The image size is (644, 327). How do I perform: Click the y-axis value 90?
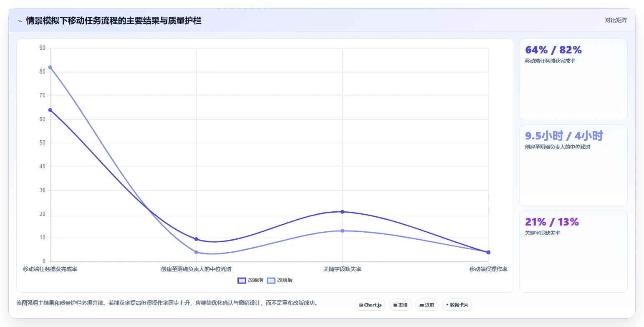tap(42, 48)
